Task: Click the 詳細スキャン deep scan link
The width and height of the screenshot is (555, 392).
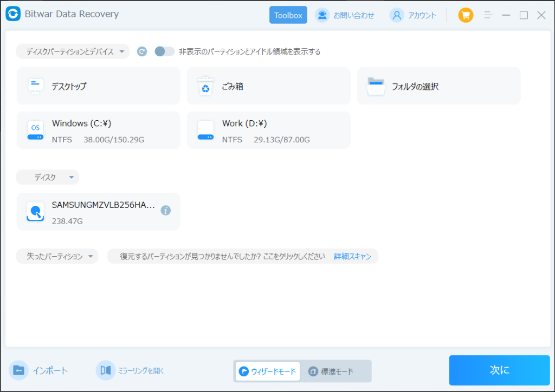Action: [353, 256]
